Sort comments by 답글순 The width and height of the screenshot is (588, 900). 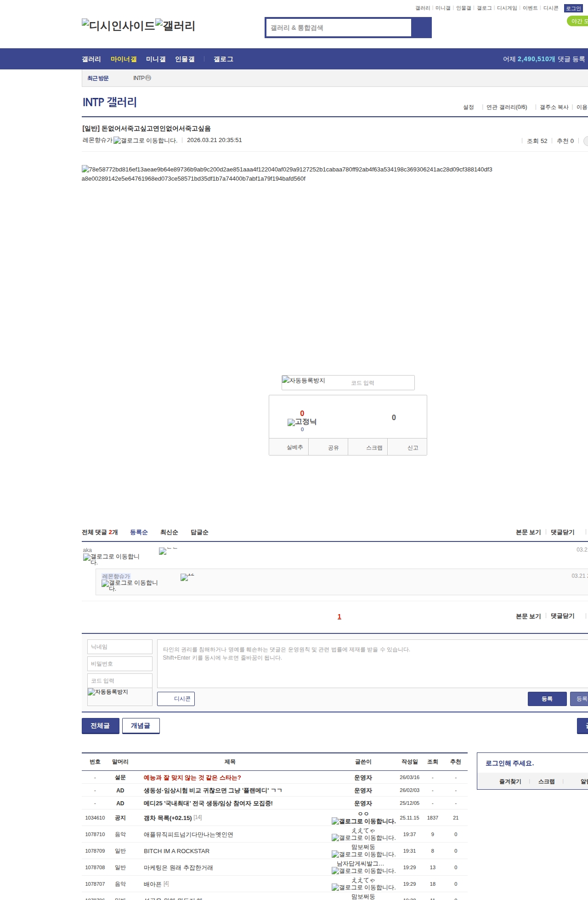click(x=199, y=532)
